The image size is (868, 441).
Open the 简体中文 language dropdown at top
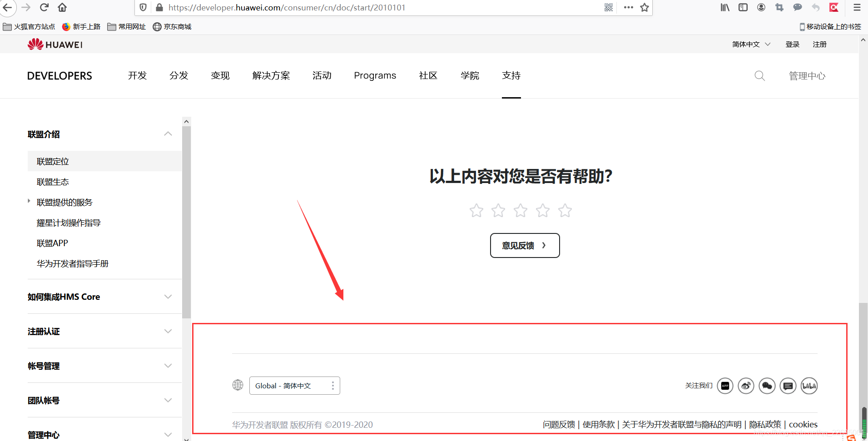(x=751, y=44)
